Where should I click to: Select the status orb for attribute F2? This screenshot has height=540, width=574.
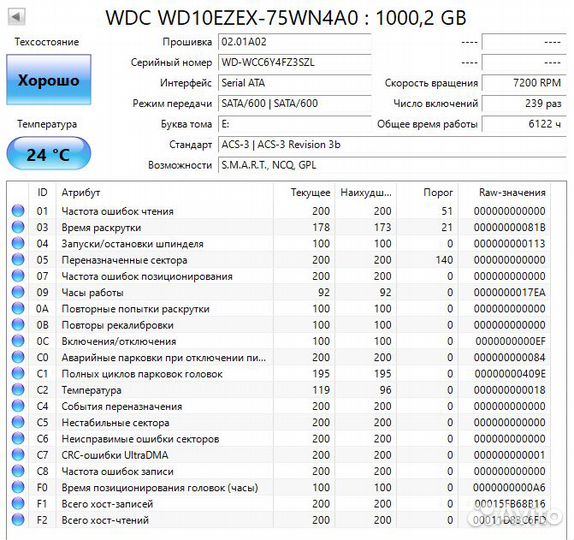tap(18, 519)
